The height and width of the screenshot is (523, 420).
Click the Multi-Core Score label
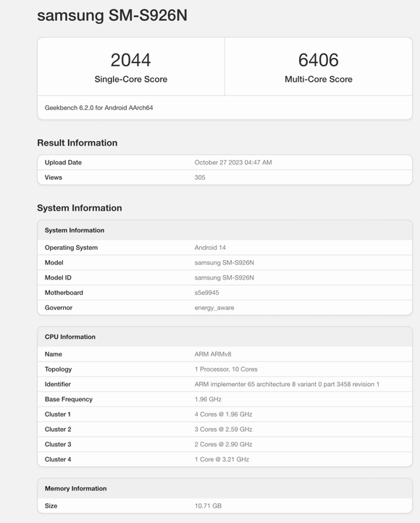(x=319, y=79)
